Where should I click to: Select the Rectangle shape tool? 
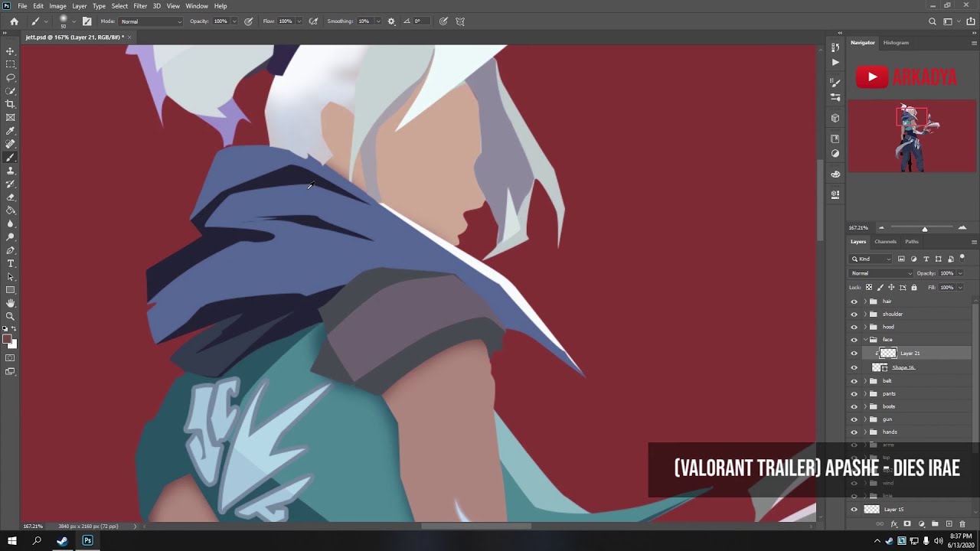click(x=11, y=290)
